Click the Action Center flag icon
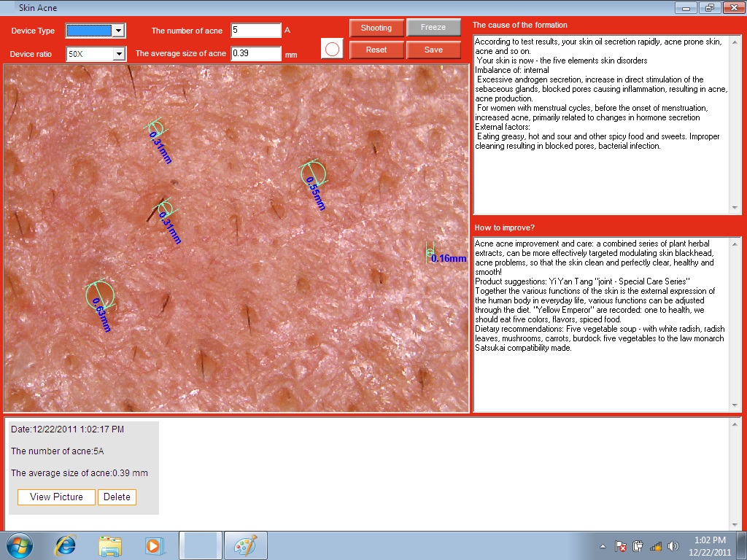Screen dimensions: 747x560 621,546
